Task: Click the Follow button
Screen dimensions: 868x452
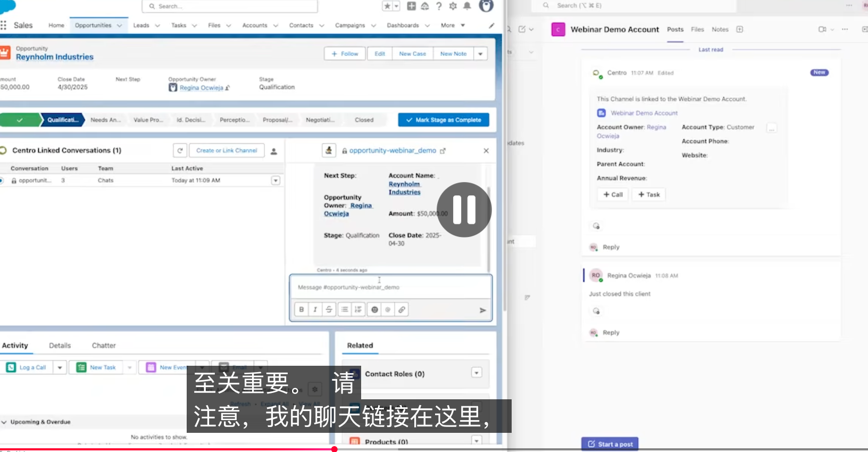Action: 345,54
